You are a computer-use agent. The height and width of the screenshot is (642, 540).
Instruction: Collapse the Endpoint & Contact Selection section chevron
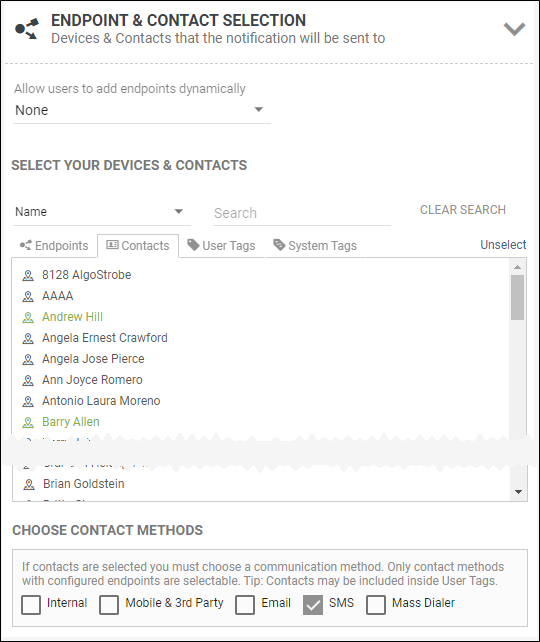pos(514,29)
